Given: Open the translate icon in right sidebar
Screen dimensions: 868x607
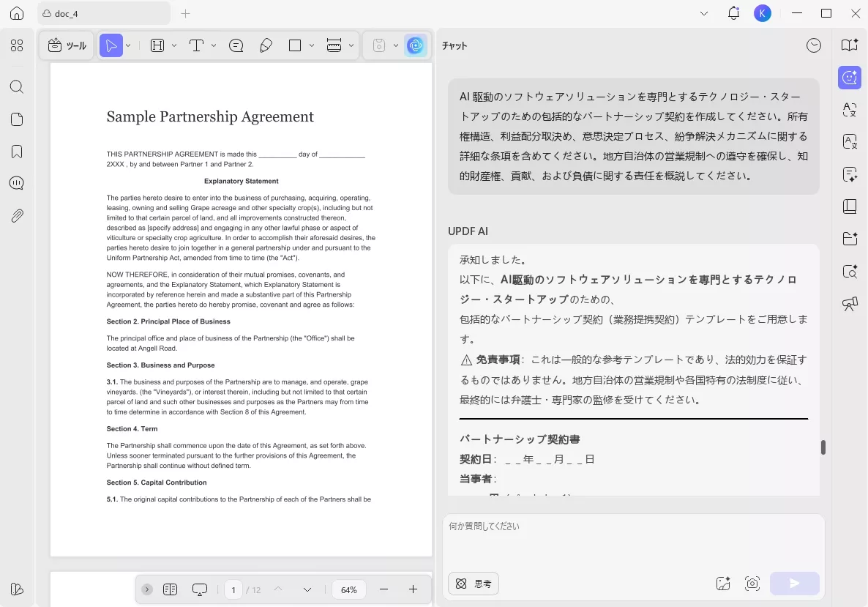Looking at the screenshot, I should pyautogui.click(x=850, y=110).
